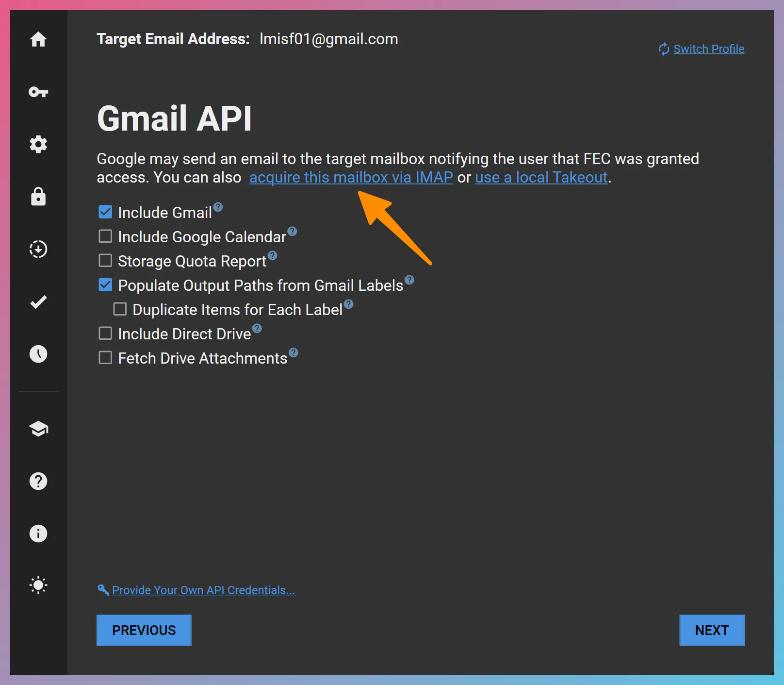784x685 pixels.
Task: Click the checkmark icon in the sidebar
Action: click(38, 301)
